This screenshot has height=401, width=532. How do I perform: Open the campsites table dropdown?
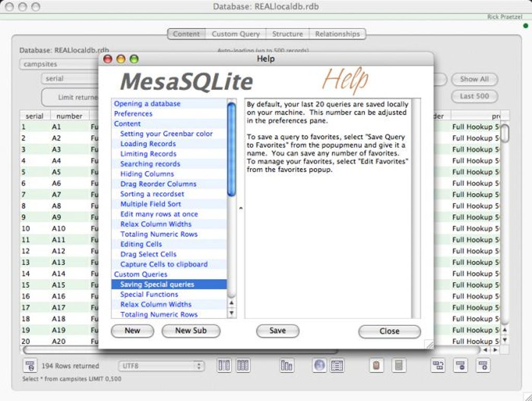tap(59, 64)
